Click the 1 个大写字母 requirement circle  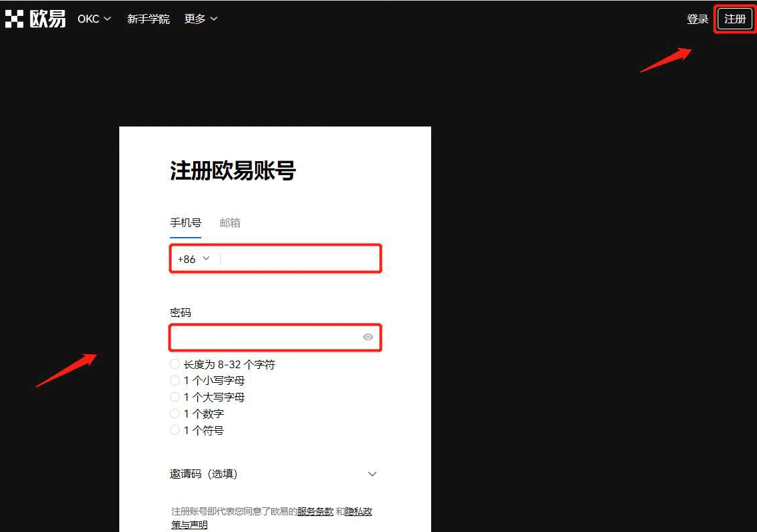tap(174, 397)
